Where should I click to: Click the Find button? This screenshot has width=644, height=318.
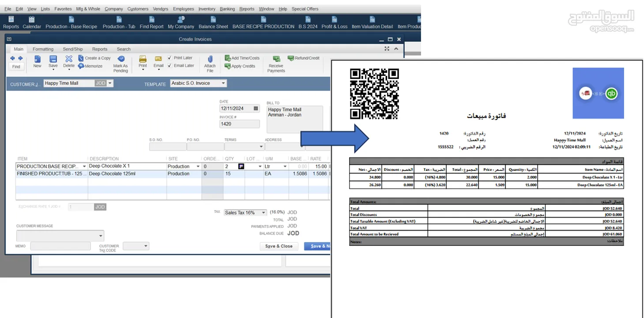click(x=16, y=67)
